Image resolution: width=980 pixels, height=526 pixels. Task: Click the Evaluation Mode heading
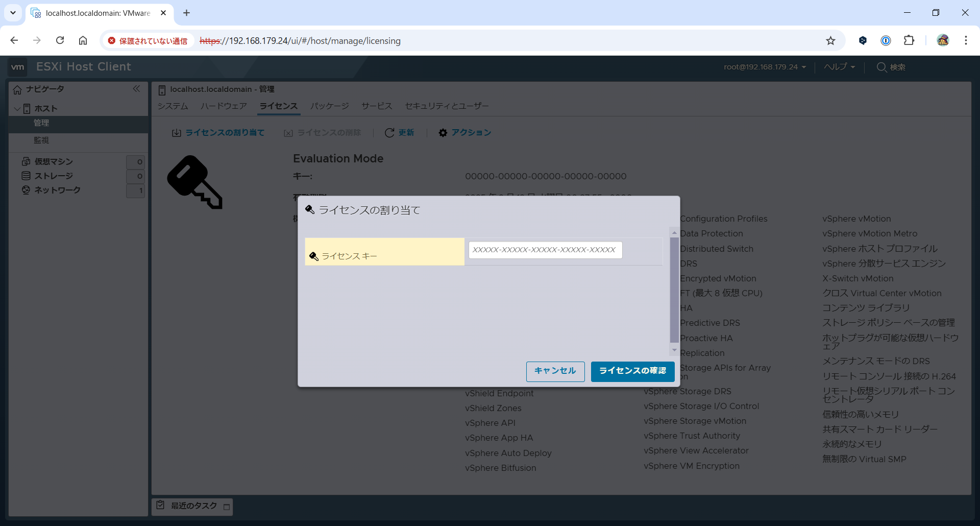click(x=338, y=159)
